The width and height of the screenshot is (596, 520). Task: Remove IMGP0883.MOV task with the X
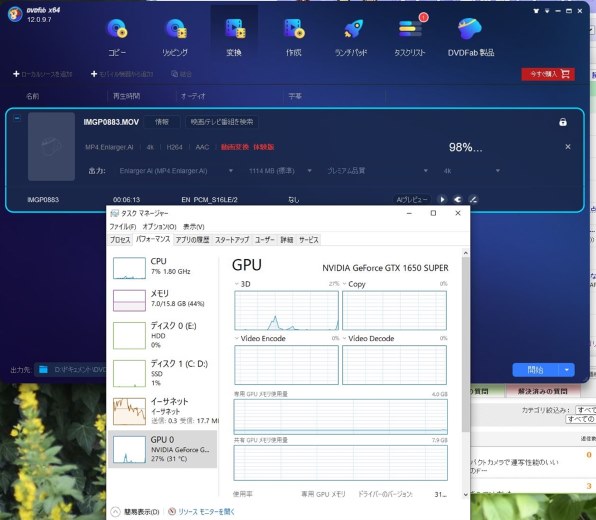[568, 147]
